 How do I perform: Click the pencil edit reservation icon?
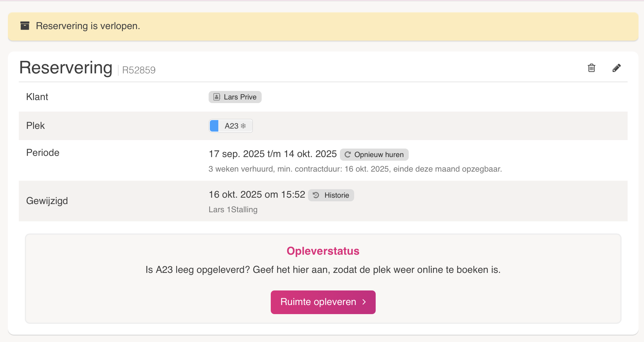(x=616, y=68)
